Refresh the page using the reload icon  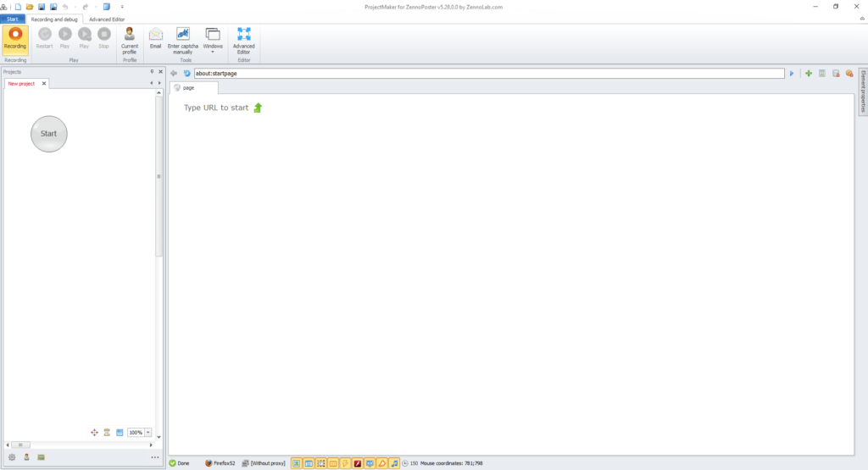pos(187,74)
